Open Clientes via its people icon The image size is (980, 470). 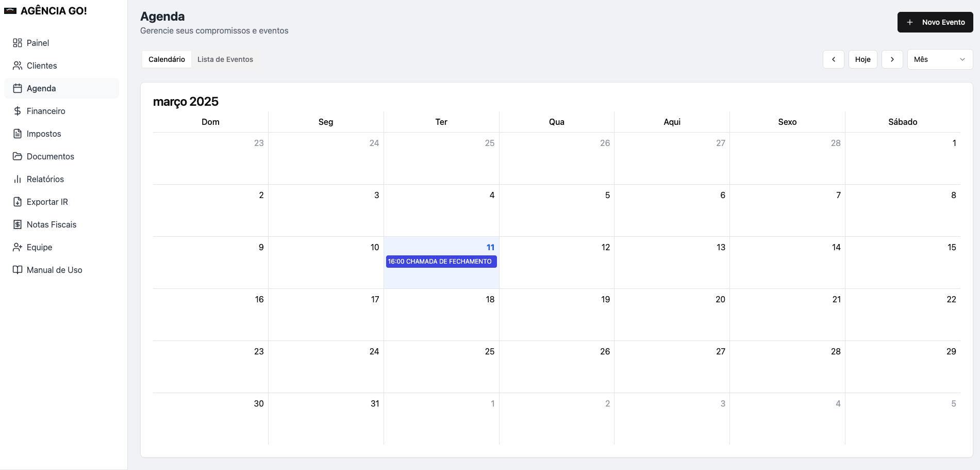(x=18, y=66)
